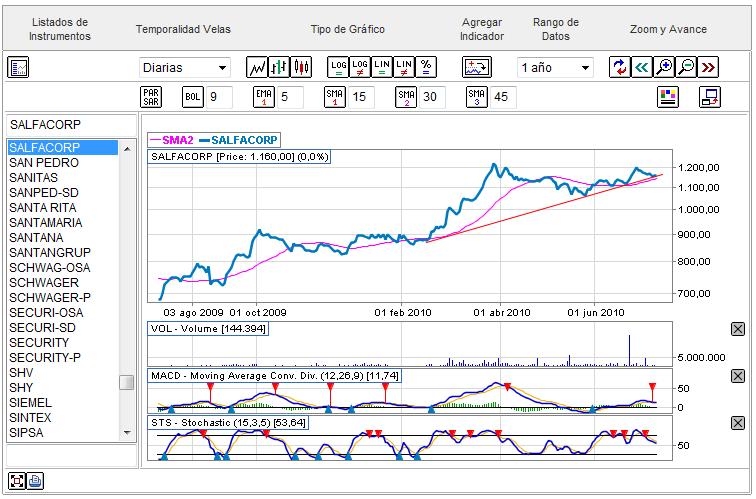The height and width of the screenshot is (499, 756).
Task: Open the add indicator icon
Action: pyautogui.click(x=477, y=67)
